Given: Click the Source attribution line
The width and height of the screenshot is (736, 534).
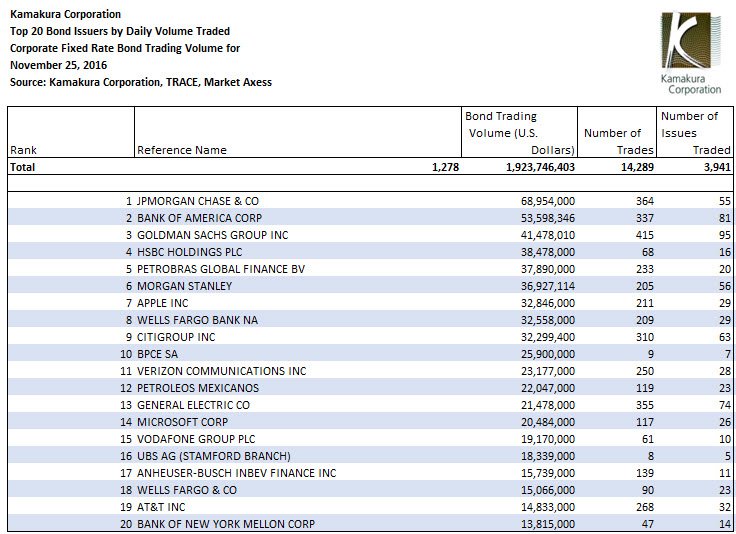Looking at the screenshot, I should (x=141, y=82).
